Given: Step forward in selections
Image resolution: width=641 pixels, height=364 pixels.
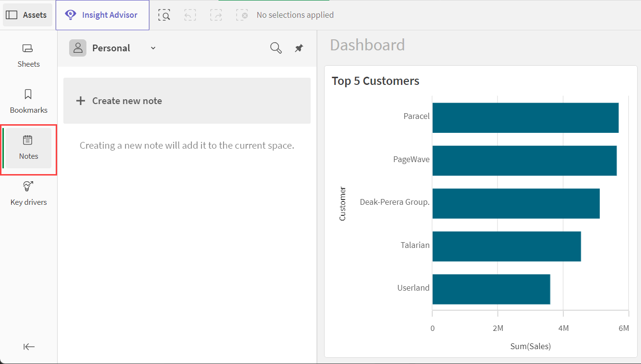Looking at the screenshot, I should (x=216, y=15).
